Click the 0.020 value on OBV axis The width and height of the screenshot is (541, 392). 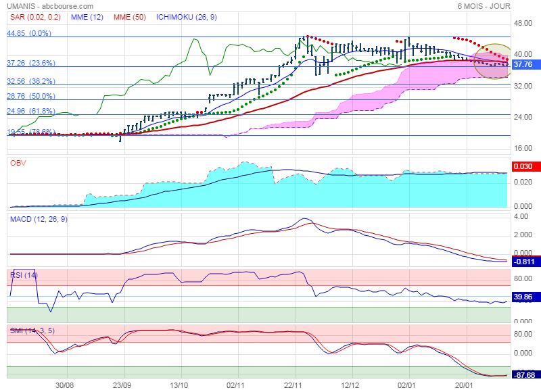(x=523, y=182)
